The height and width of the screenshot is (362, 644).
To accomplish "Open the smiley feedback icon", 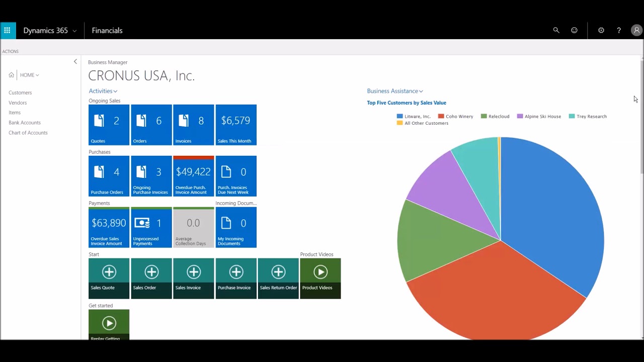I will tap(574, 31).
